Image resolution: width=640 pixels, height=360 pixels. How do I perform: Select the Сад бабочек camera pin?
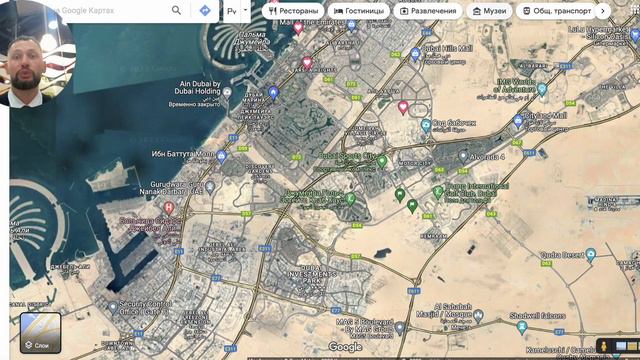tap(426, 125)
